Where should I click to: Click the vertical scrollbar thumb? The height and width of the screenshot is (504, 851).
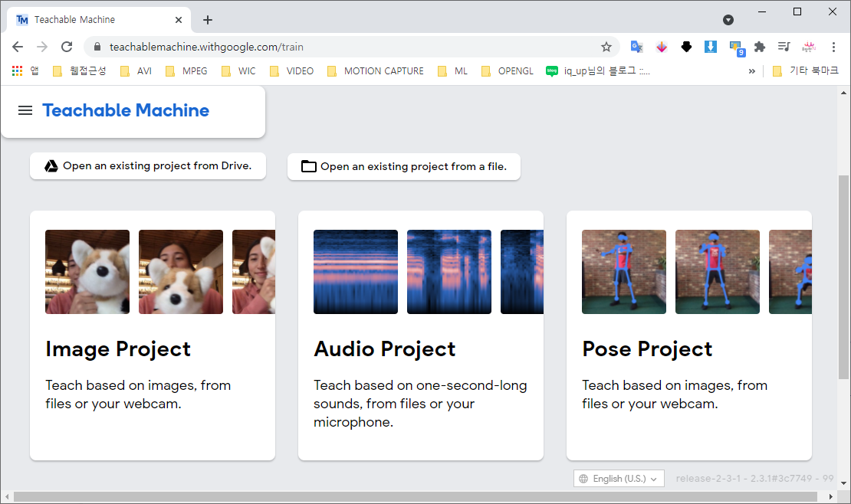point(843,278)
